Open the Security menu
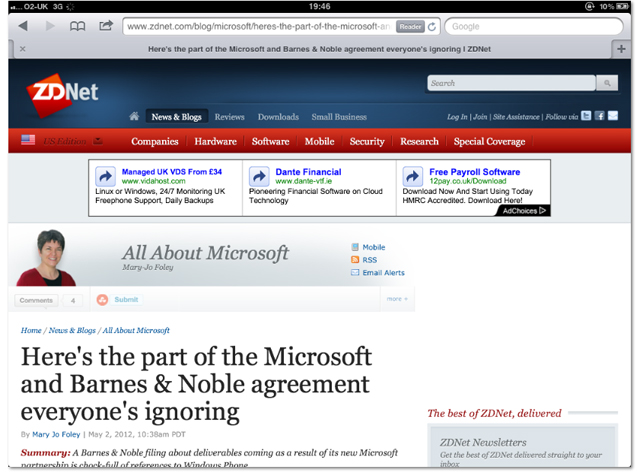The width and height of the screenshot is (640, 473). (367, 142)
